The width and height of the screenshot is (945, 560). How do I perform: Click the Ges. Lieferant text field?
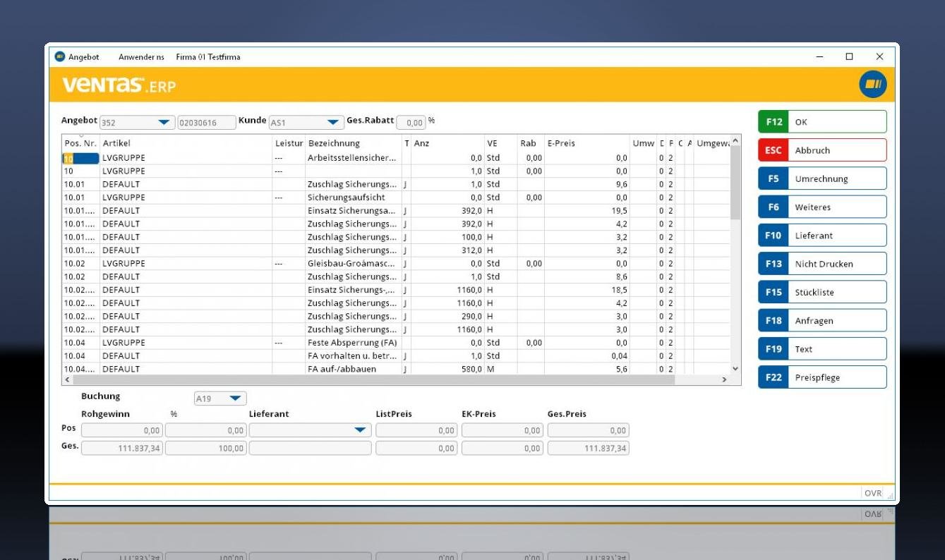(x=310, y=448)
